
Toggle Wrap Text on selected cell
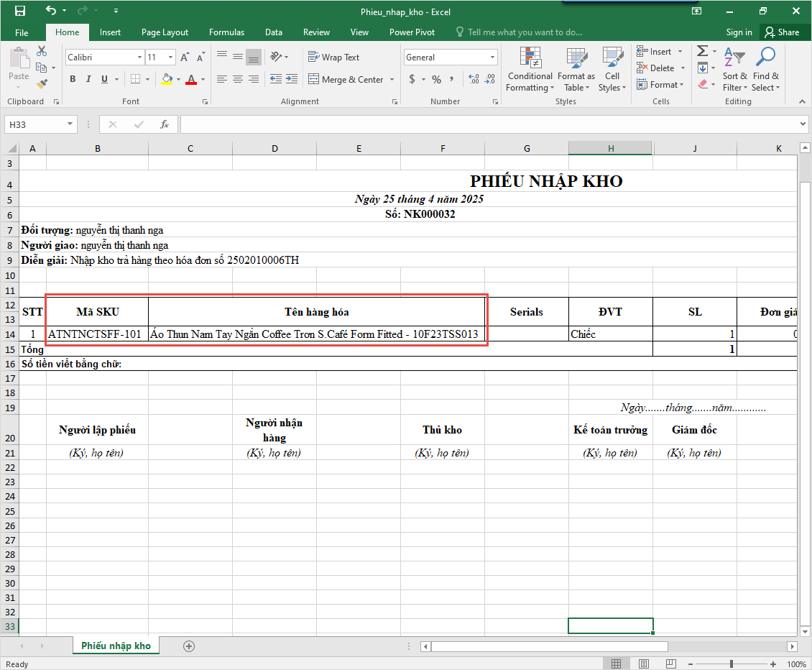[x=333, y=57]
